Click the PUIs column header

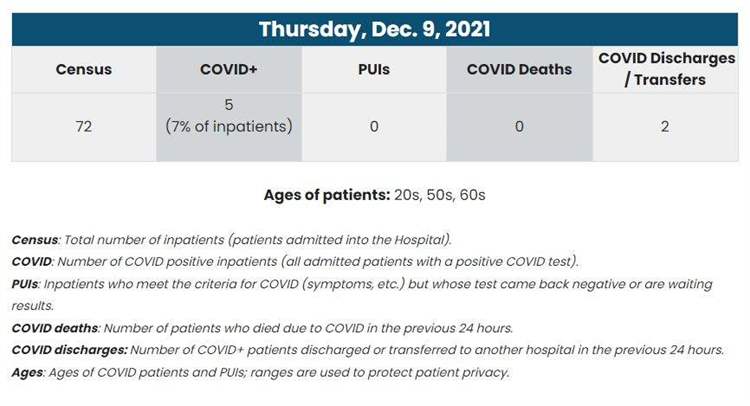374,69
